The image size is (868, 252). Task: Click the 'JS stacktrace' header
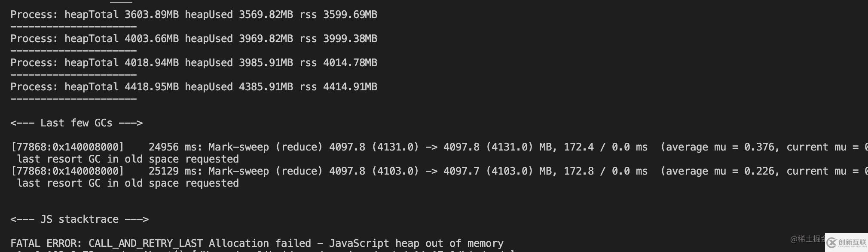(79, 219)
